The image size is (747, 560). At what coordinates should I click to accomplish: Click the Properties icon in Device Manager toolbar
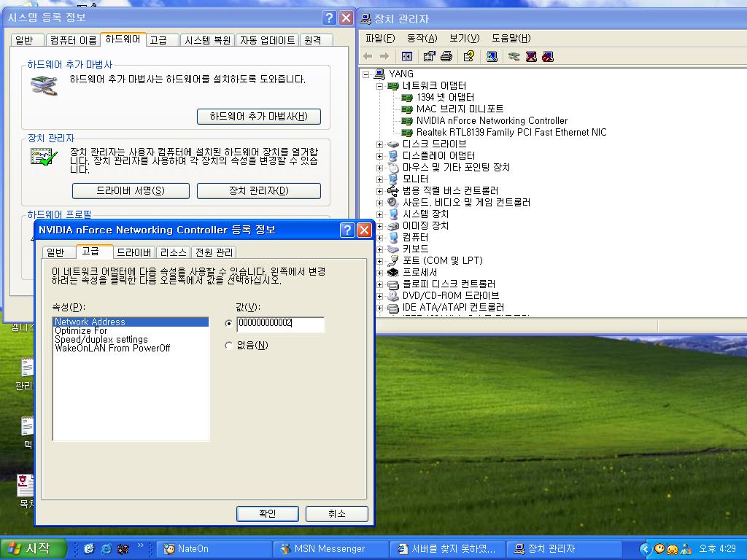tap(429, 56)
